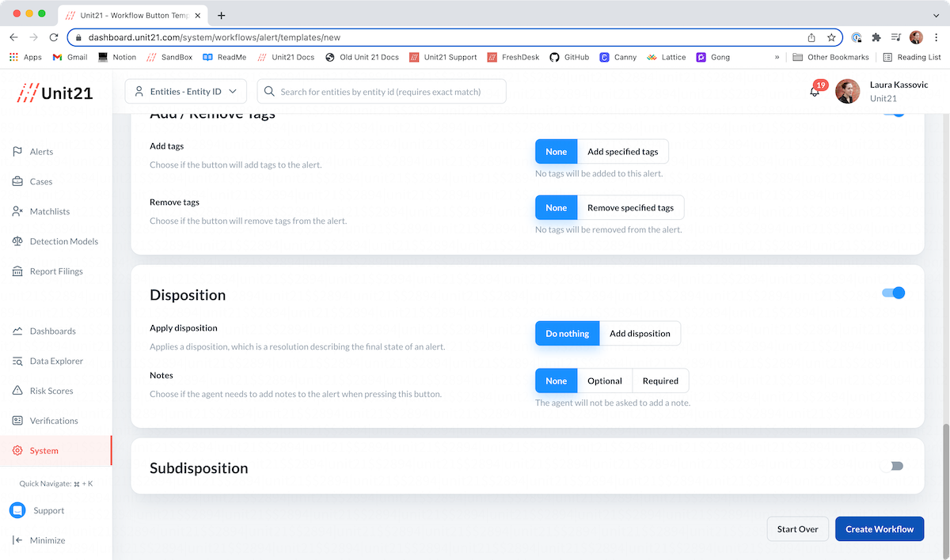This screenshot has height=560, width=950.
Task: Open the ReadMe bookmark
Action: (x=224, y=58)
